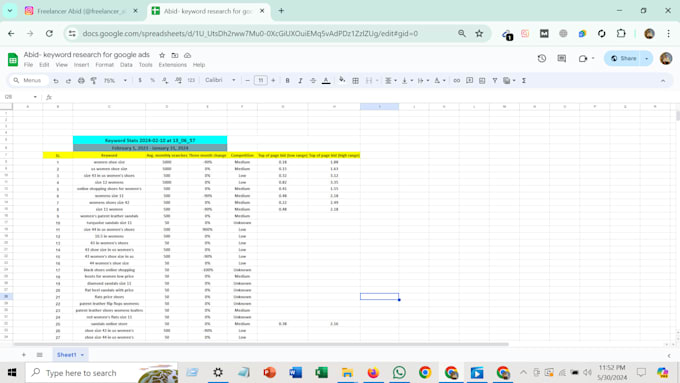Collapse the toolbar with the chevron
This screenshot has width=680, height=383.
663,81
